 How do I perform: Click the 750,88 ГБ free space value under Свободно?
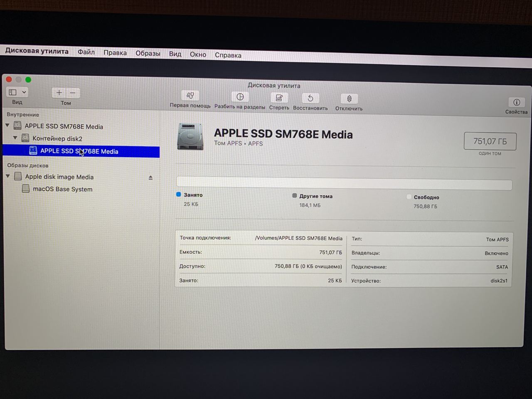coord(425,206)
